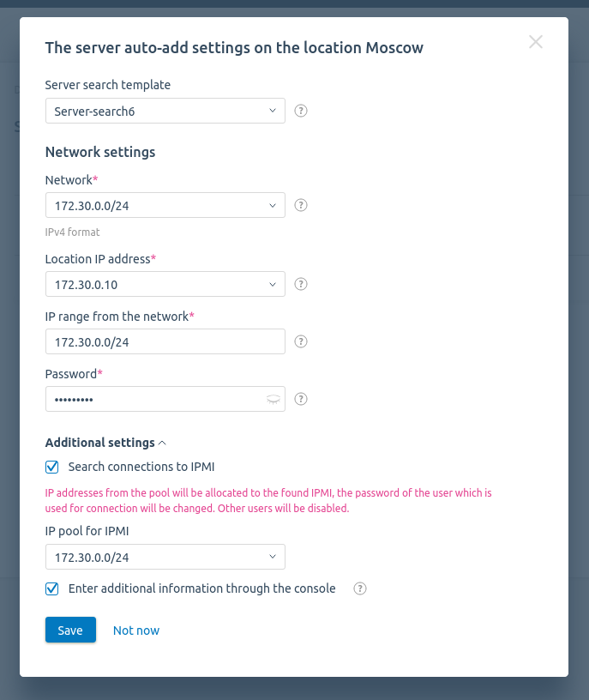
Task: Click help icon next to Password field
Action: [x=301, y=399]
